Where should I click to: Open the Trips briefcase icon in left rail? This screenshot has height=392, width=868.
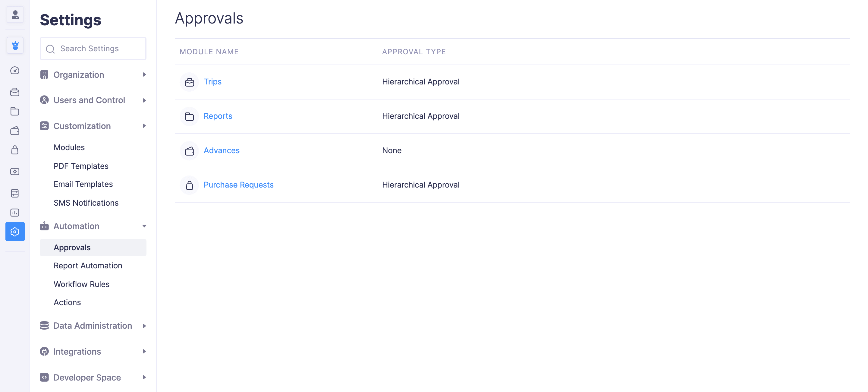point(15,92)
